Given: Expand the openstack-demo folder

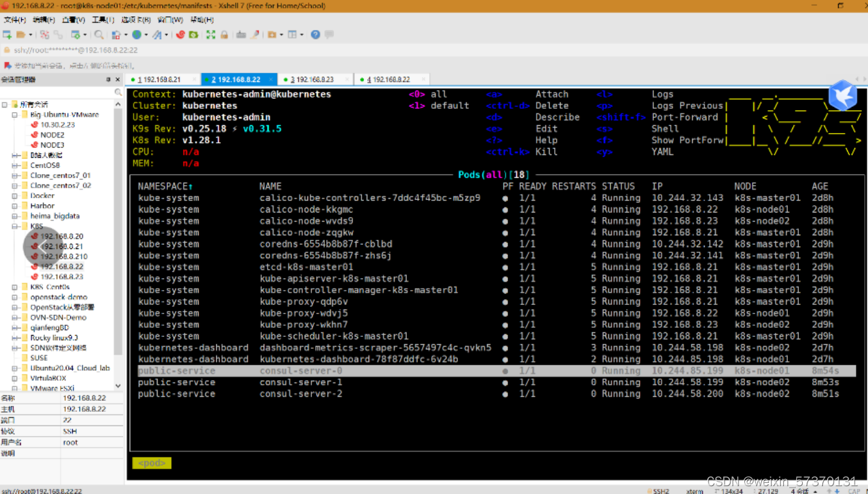Looking at the screenshot, I should [15, 297].
